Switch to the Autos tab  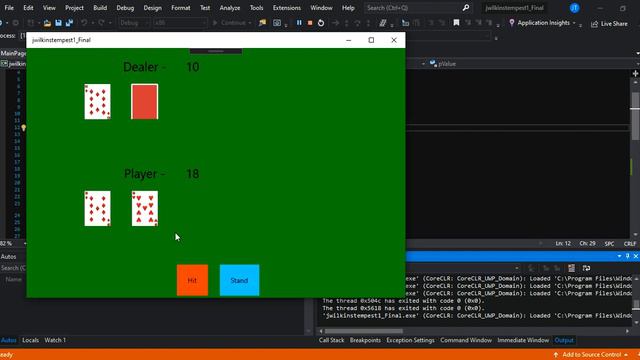9,340
